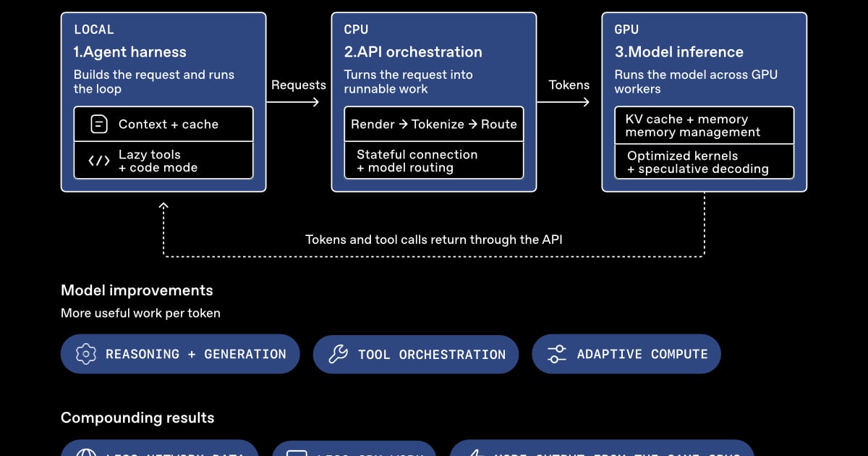Click the '2.API orchestration' heading

coord(413,52)
